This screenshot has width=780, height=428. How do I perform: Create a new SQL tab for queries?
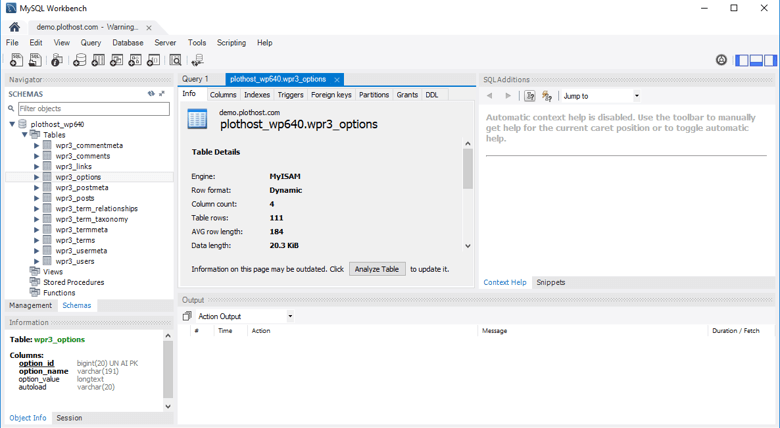click(16, 60)
